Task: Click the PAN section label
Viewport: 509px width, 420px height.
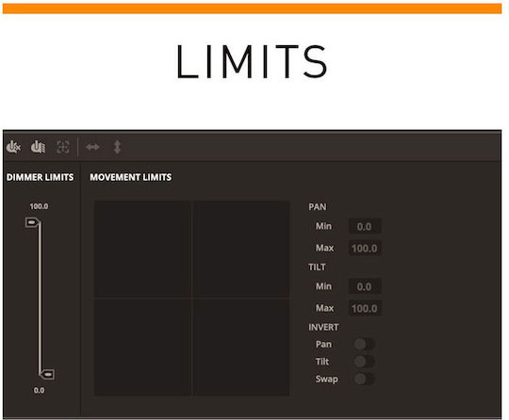Action: click(318, 207)
